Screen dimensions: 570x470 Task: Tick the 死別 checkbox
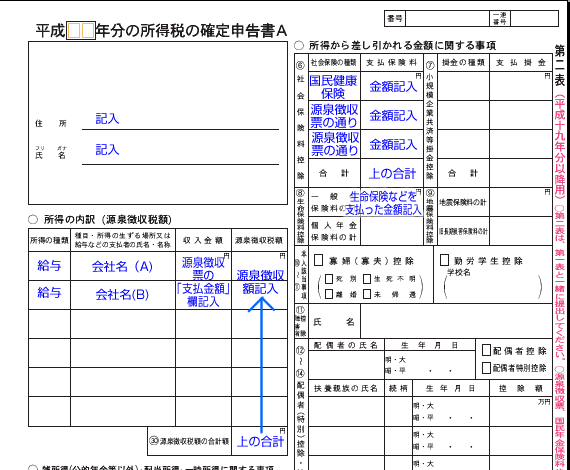329,279
